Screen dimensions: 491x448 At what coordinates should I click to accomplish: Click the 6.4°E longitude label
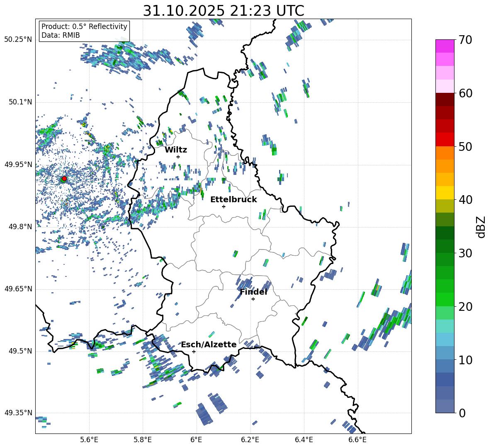304,440
